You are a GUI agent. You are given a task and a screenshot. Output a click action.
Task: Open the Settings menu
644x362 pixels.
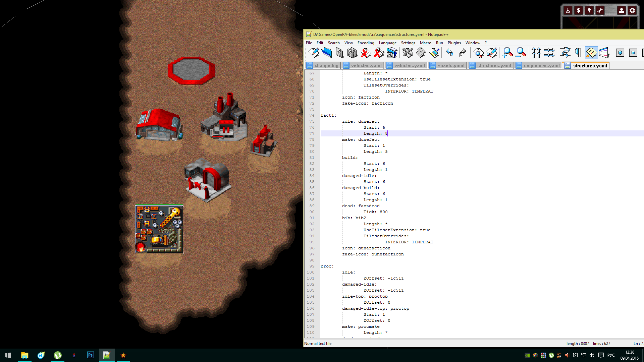pyautogui.click(x=408, y=43)
